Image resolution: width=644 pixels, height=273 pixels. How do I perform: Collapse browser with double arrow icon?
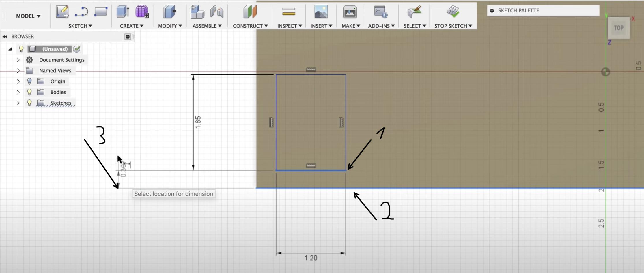tap(5, 37)
